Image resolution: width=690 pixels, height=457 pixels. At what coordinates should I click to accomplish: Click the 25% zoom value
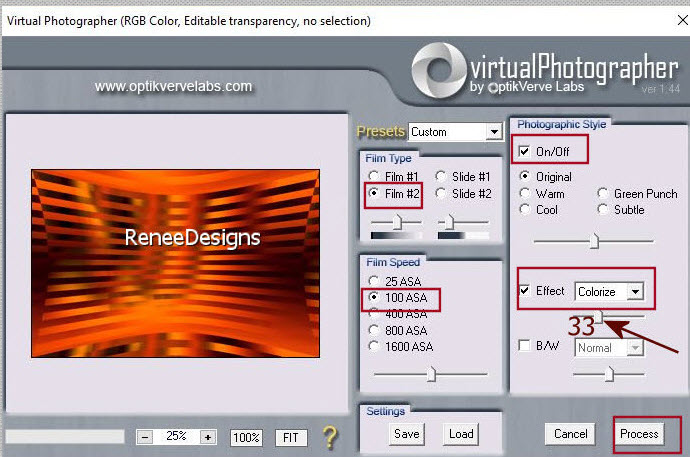coord(176,436)
